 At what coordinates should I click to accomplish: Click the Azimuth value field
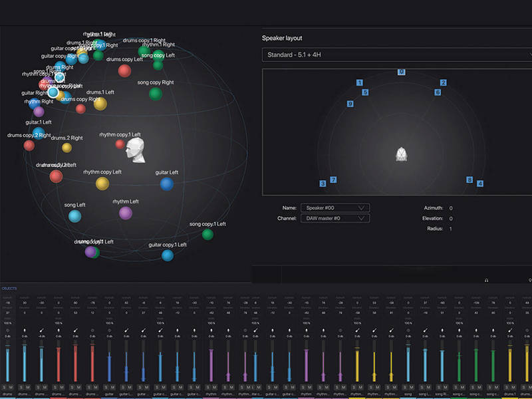click(451, 207)
